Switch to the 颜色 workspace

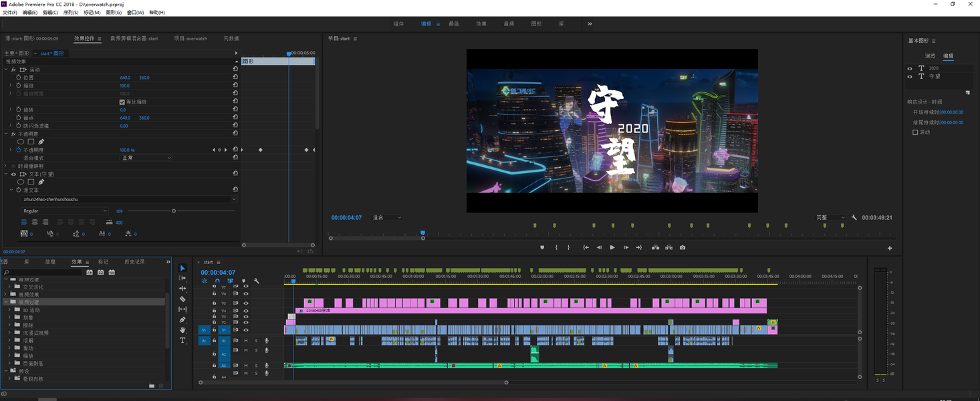pyautogui.click(x=454, y=24)
